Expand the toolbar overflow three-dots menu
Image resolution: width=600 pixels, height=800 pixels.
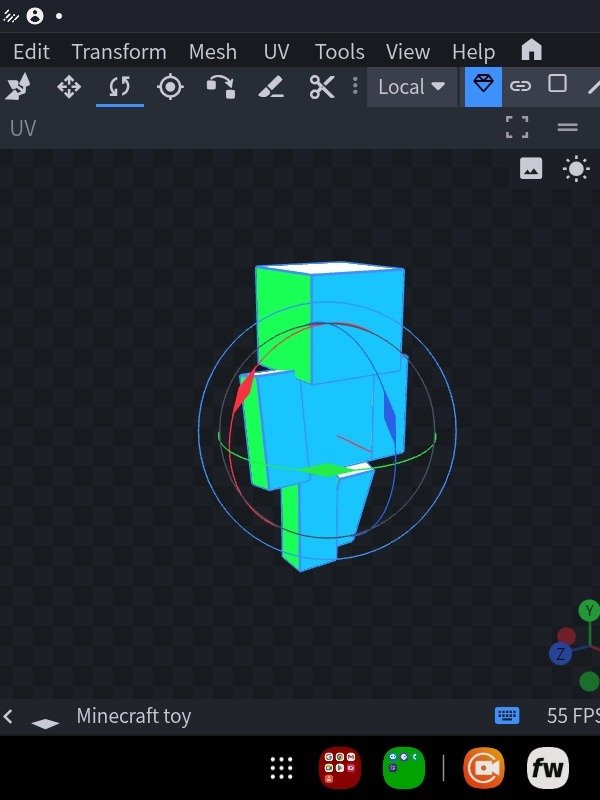(355, 87)
